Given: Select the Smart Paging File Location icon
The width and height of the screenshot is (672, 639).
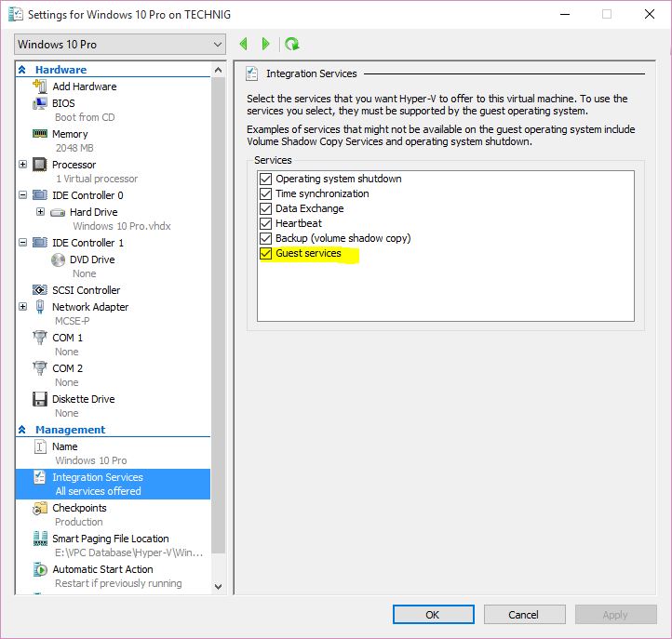Looking at the screenshot, I should point(40,539).
